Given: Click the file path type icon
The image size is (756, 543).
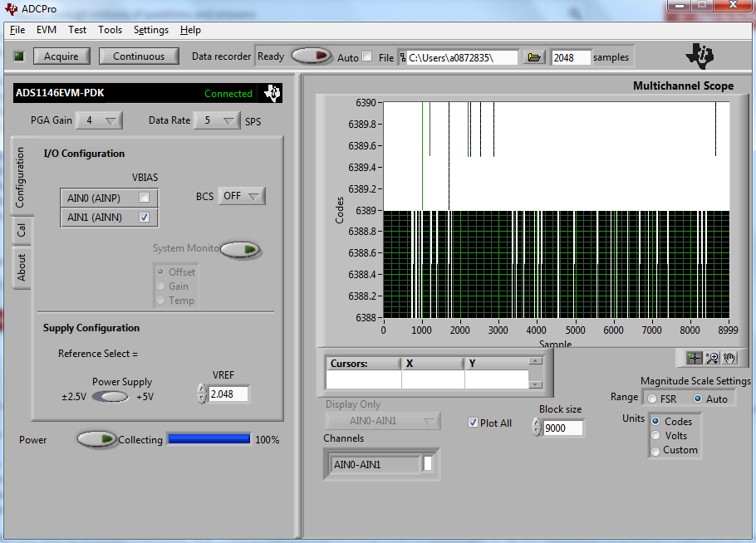Looking at the screenshot, I should pos(403,57).
